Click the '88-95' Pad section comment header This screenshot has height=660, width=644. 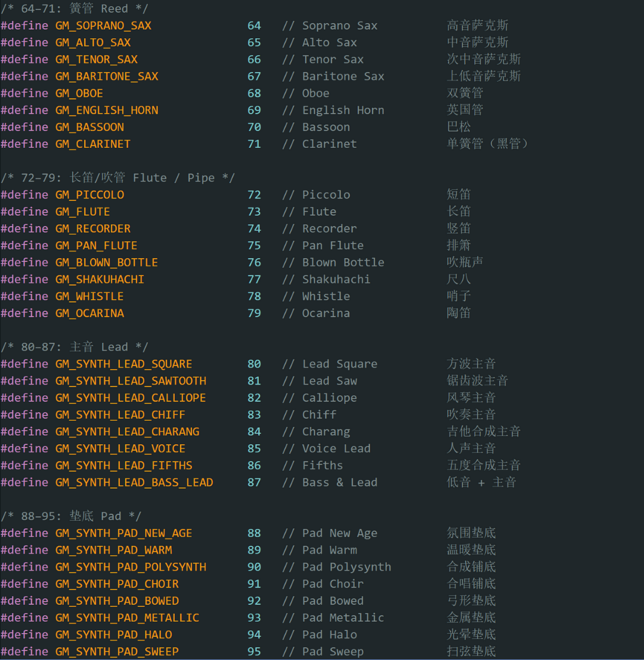pyautogui.click(x=71, y=516)
